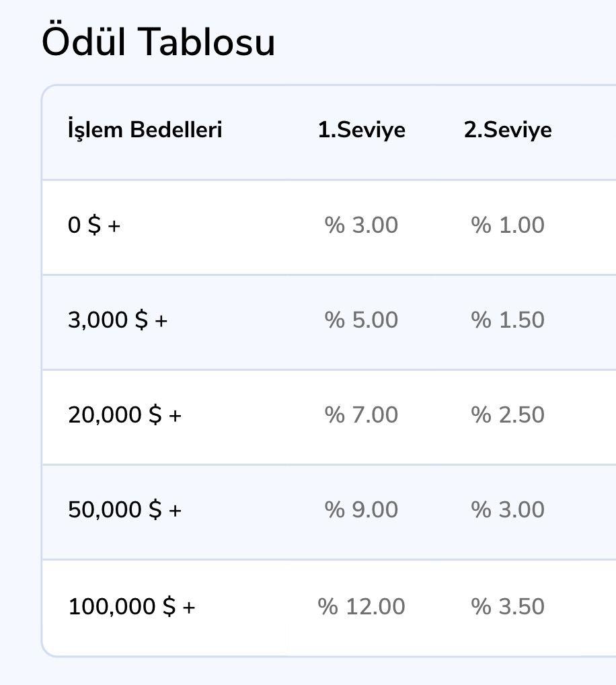Select the % 9.00 reward value
The height and width of the screenshot is (685, 616).
click(361, 509)
